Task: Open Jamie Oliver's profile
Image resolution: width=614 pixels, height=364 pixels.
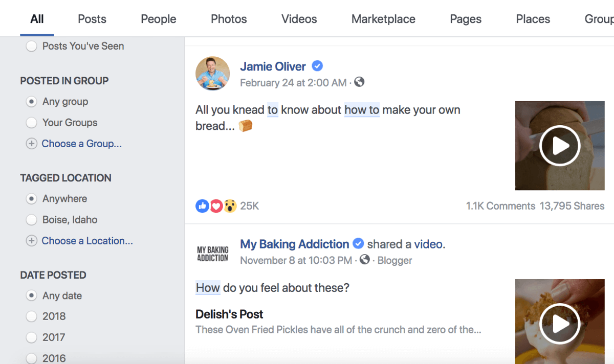Action: [273, 66]
